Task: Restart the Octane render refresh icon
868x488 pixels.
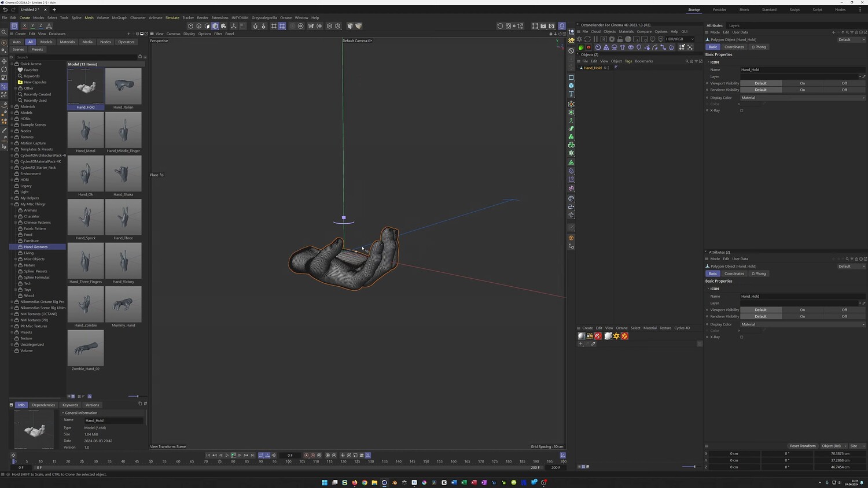Action: [587, 39]
